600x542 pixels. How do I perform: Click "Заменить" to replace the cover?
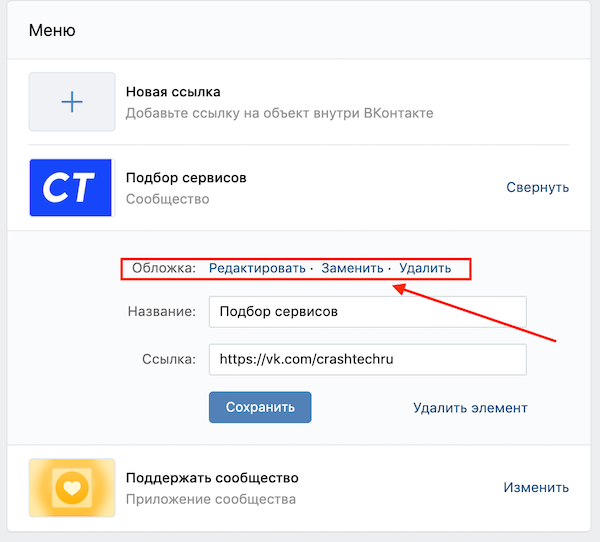(x=352, y=268)
